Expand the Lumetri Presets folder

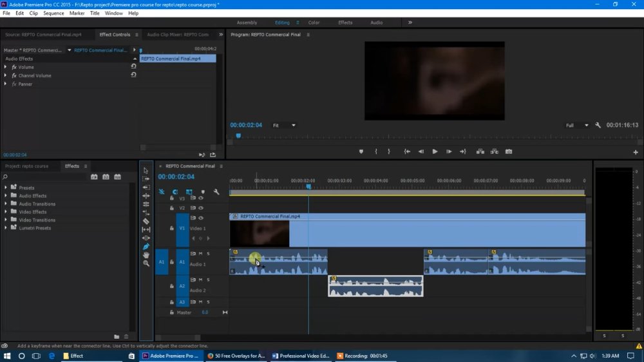click(x=6, y=227)
